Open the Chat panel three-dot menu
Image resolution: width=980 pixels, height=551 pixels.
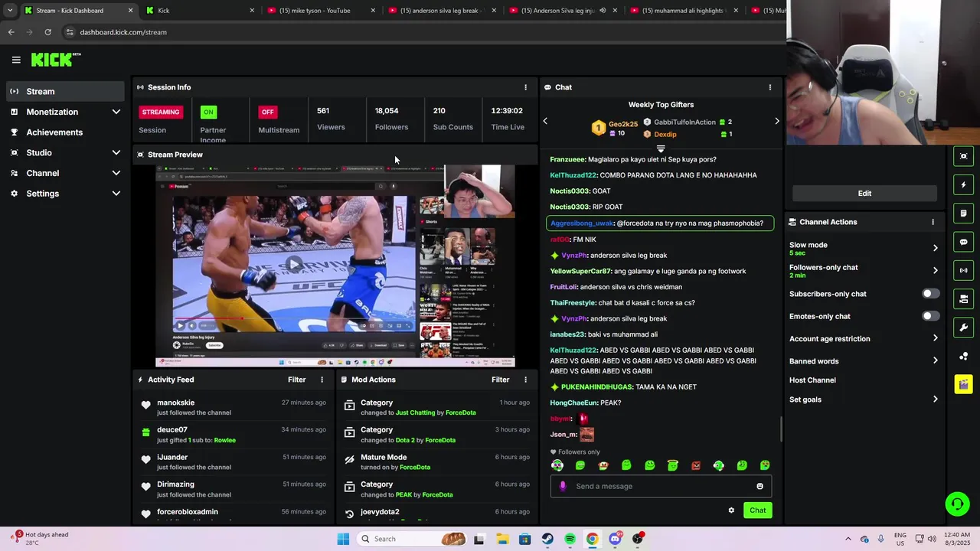tap(770, 87)
